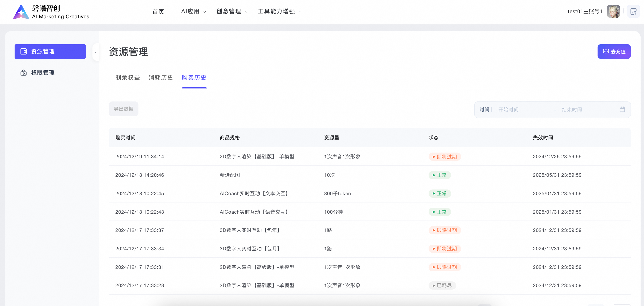Screen dimensions: 644x306
Task: Click the 时间 filter label
Action: point(484,110)
